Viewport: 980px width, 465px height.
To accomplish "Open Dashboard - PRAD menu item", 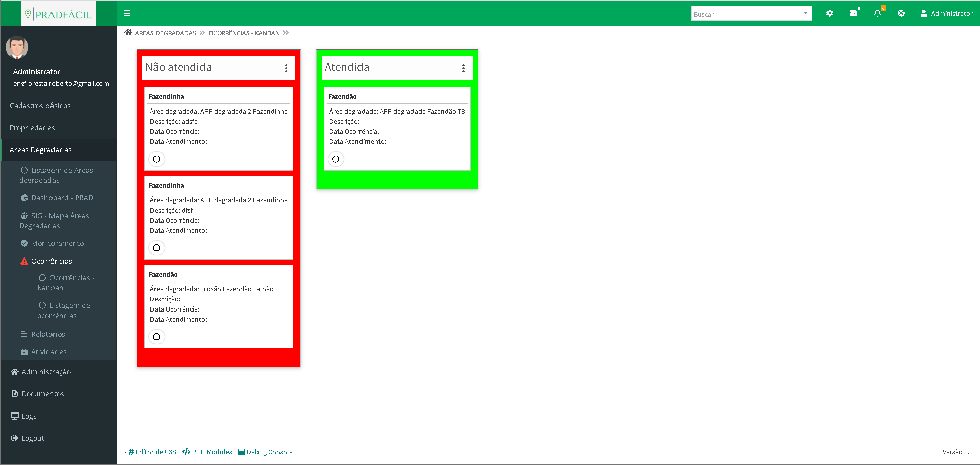I will (62, 198).
